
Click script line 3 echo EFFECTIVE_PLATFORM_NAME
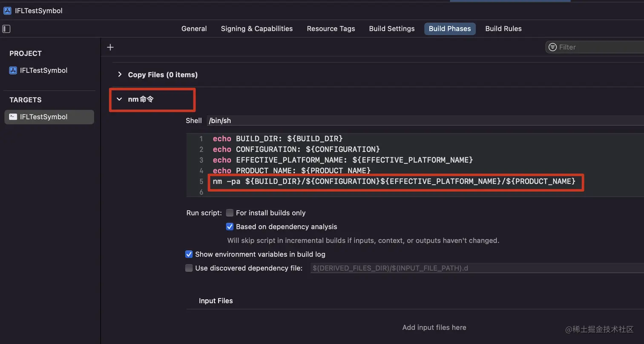pos(343,160)
